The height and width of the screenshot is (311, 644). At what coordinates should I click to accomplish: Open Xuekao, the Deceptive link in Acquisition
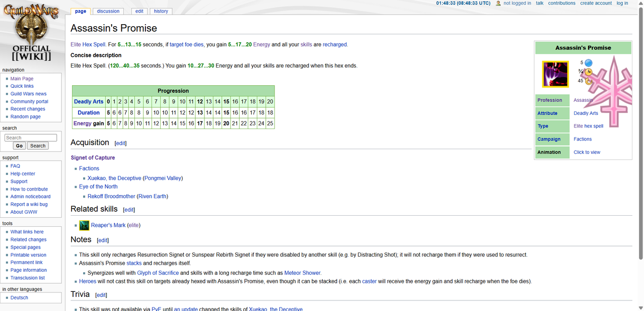click(114, 178)
